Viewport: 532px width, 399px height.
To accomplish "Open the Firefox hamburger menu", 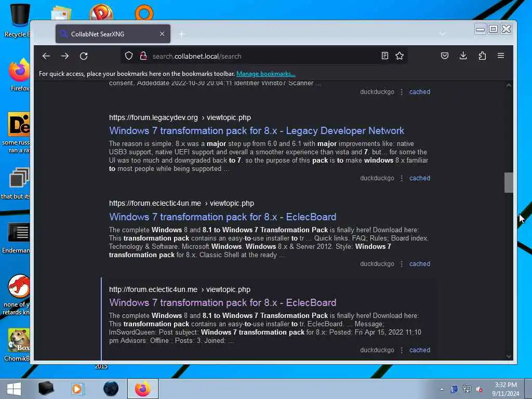I will [501, 55].
